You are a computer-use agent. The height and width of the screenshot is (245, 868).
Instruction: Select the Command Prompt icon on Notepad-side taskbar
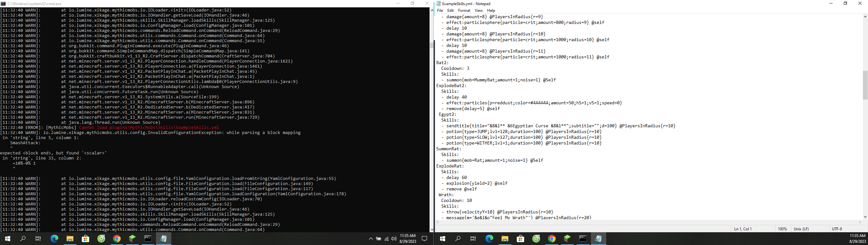[x=583, y=239]
